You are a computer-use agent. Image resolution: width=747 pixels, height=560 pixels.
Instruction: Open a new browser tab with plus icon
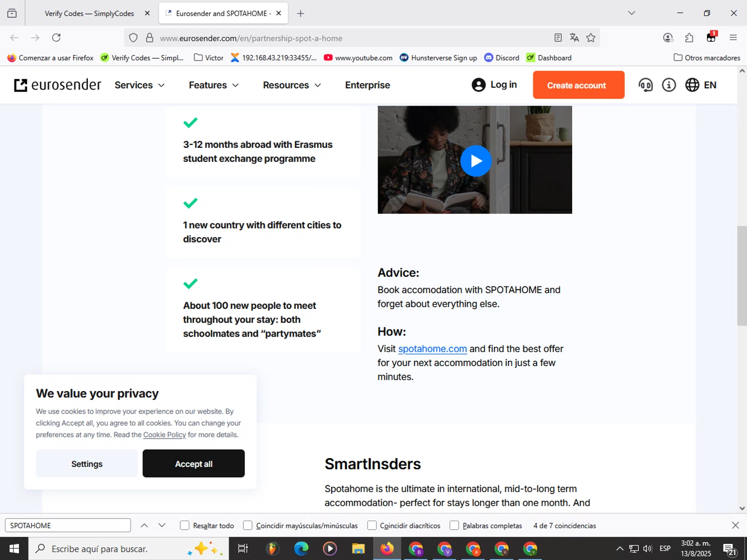pos(300,13)
